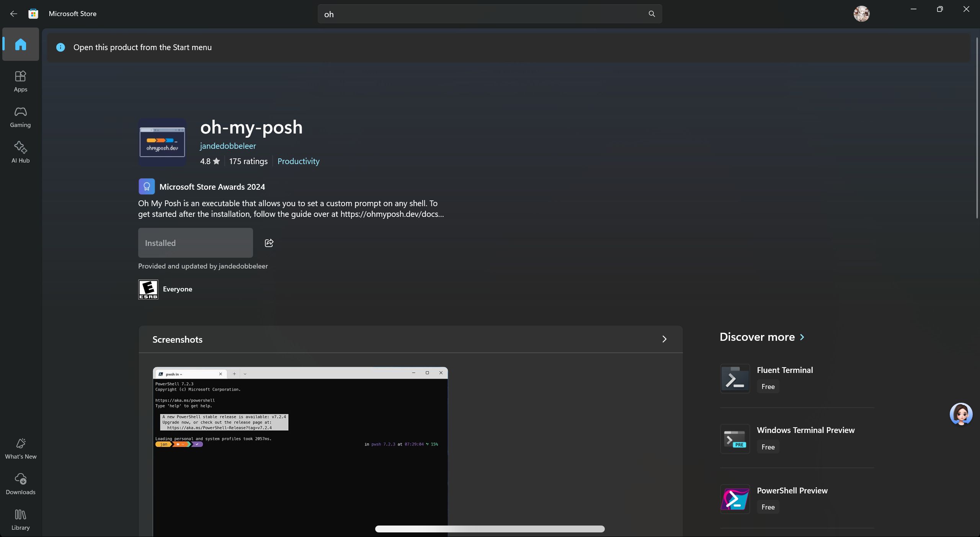Open the Productivity category link

coord(298,161)
